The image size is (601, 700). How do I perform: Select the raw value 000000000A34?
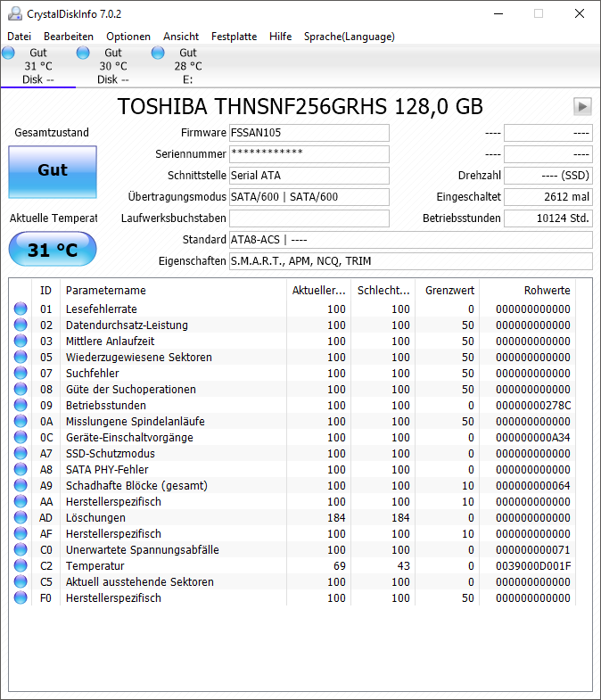(x=533, y=438)
